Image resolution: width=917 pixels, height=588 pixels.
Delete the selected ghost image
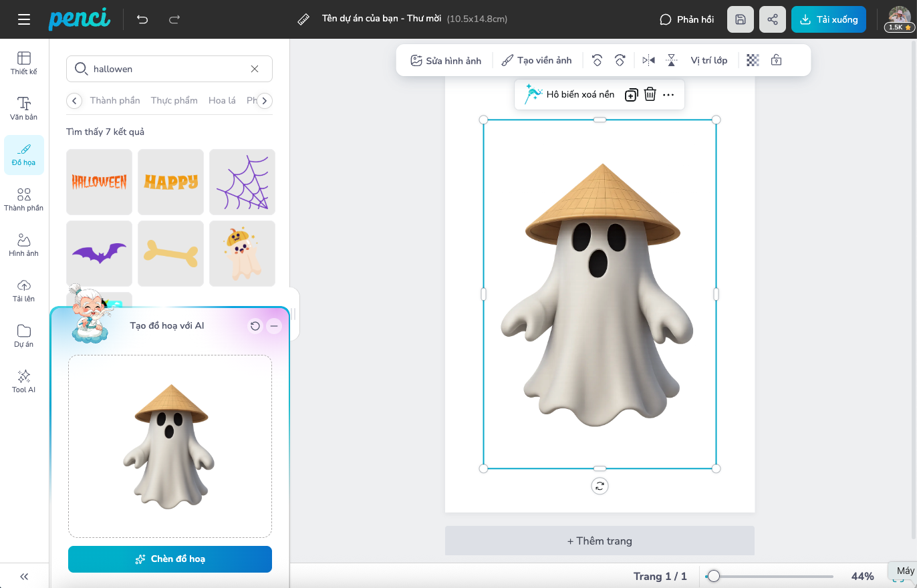click(x=650, y=95)
